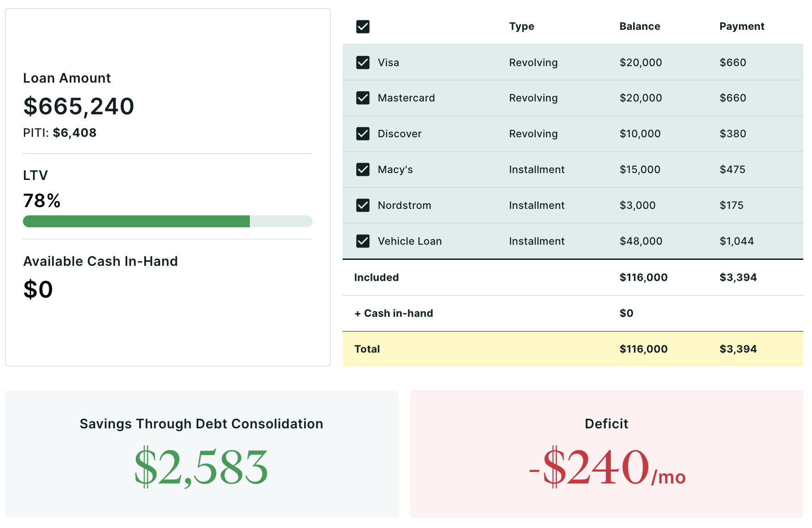Image resolution: width=812 pixels, height=528 pixels.
Task: Click the Payment column header
Action: click(x=742, y=27)
